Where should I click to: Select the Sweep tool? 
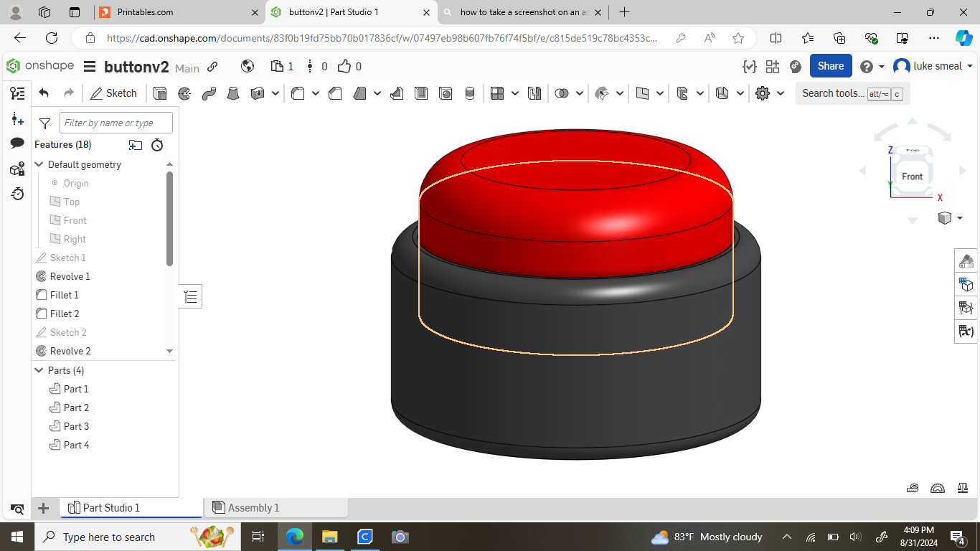click(209, 93)
